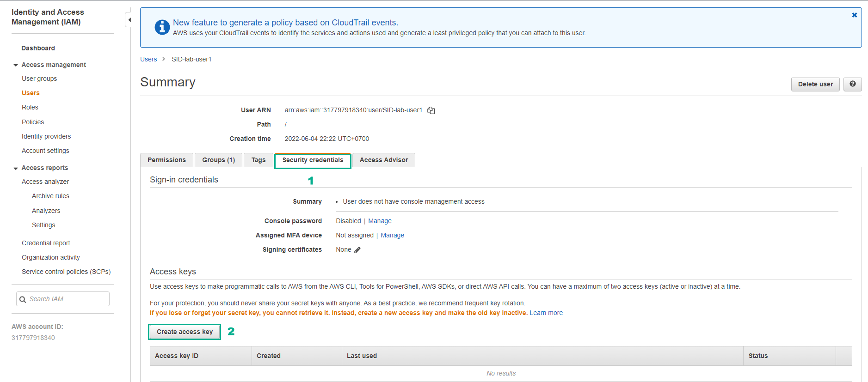Open Policies in the sidebar
The height and width of the screenshot is (382, 868).
[33, 122]
